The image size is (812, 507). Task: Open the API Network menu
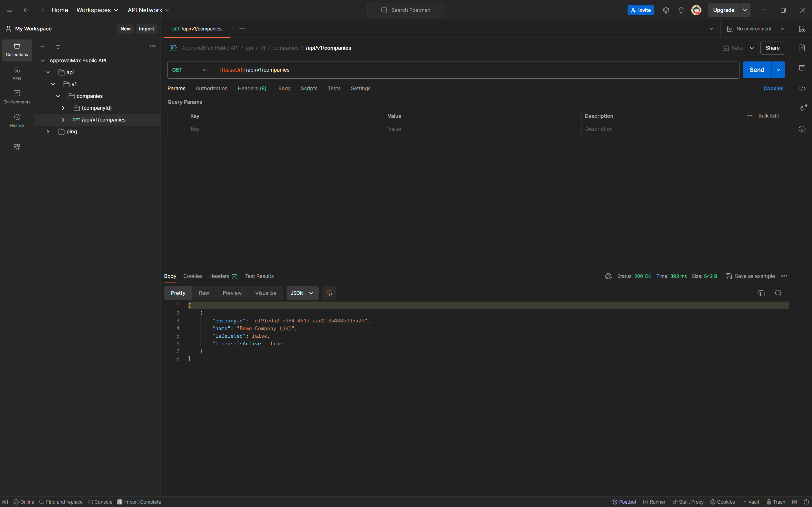click(148, 10)
